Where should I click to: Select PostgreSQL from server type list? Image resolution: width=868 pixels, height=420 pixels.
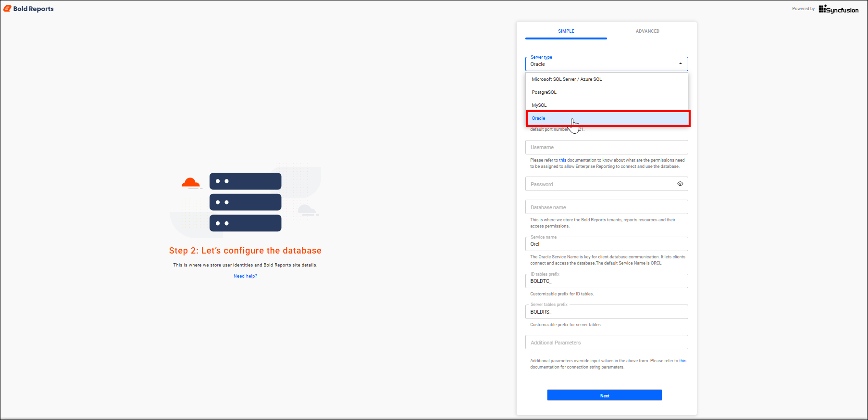point(607,92)
